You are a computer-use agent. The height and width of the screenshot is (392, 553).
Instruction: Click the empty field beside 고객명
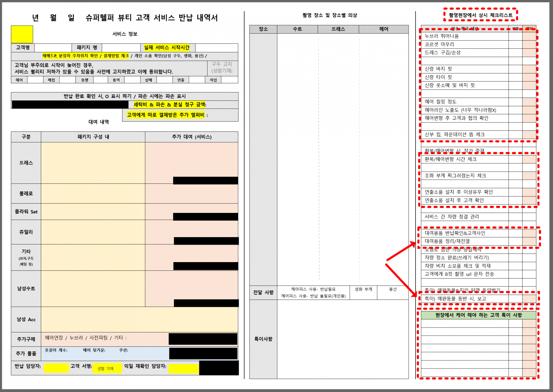pos(53,48)
